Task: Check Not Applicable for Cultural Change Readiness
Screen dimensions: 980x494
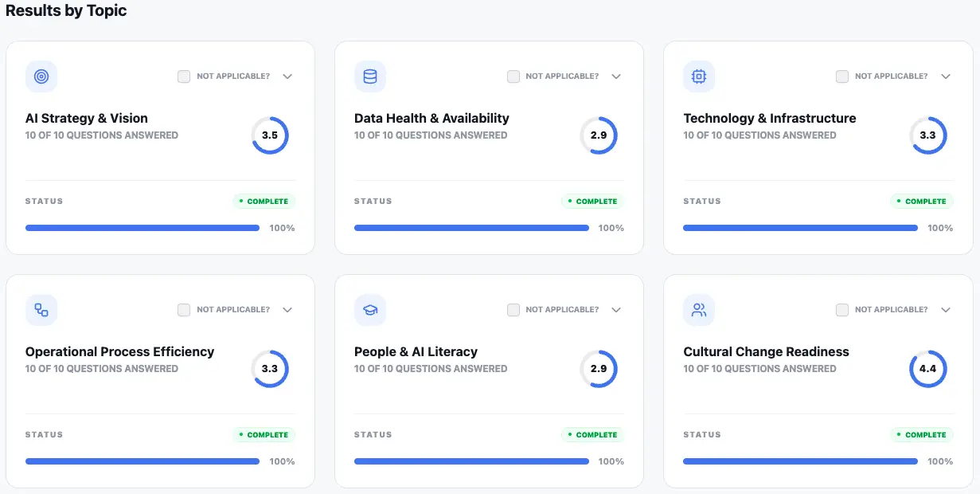Action: 842,310
